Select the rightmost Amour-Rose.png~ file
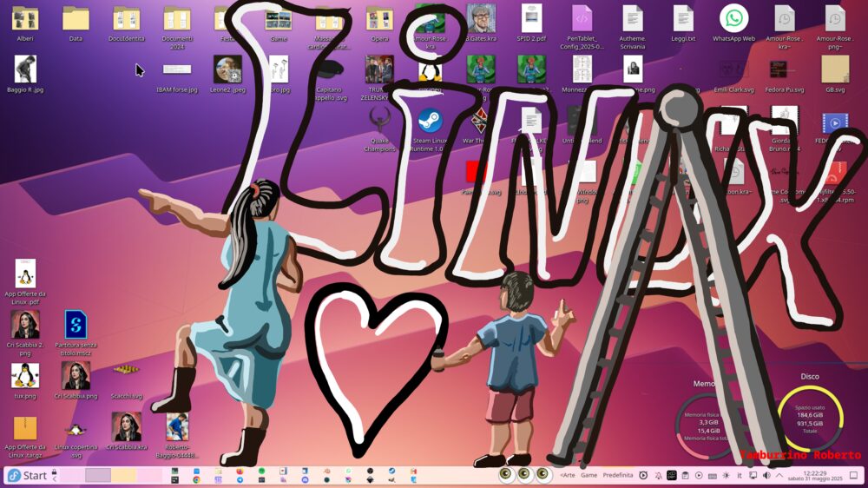The image size is (868, 488). (835, 27)
